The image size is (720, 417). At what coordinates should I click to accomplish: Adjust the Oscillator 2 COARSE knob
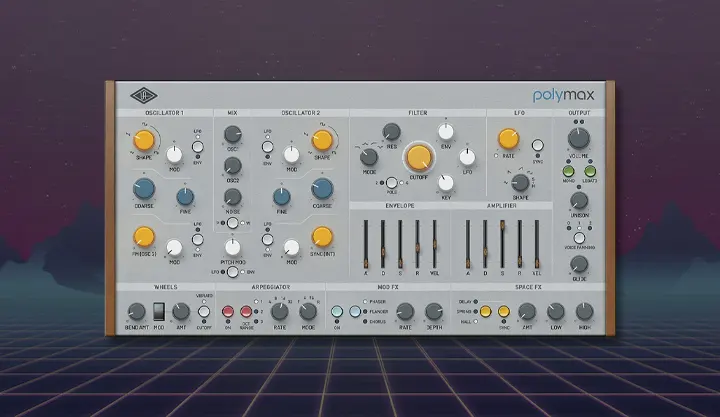[x=322, y=189]
